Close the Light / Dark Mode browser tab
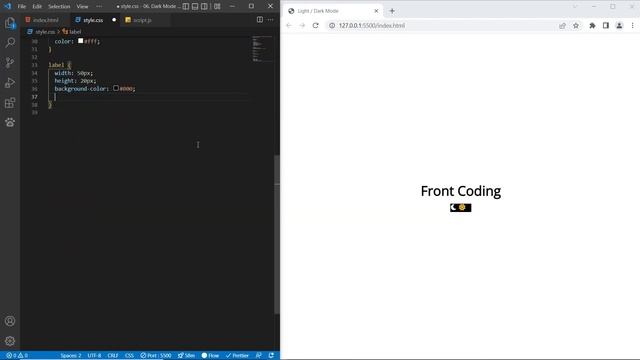 (x=376, y=11)
